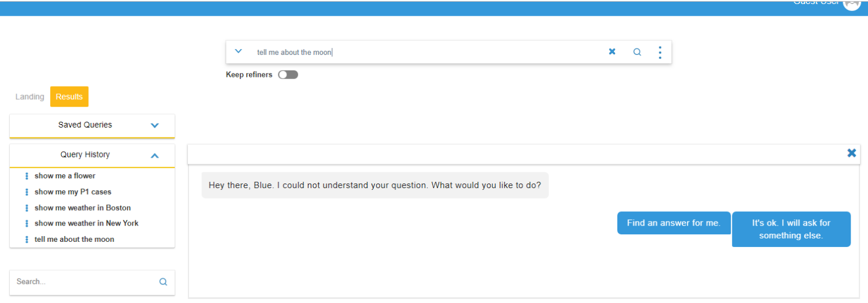Collapse the Query History panel
868x303 pixels.
pos(154,155)
